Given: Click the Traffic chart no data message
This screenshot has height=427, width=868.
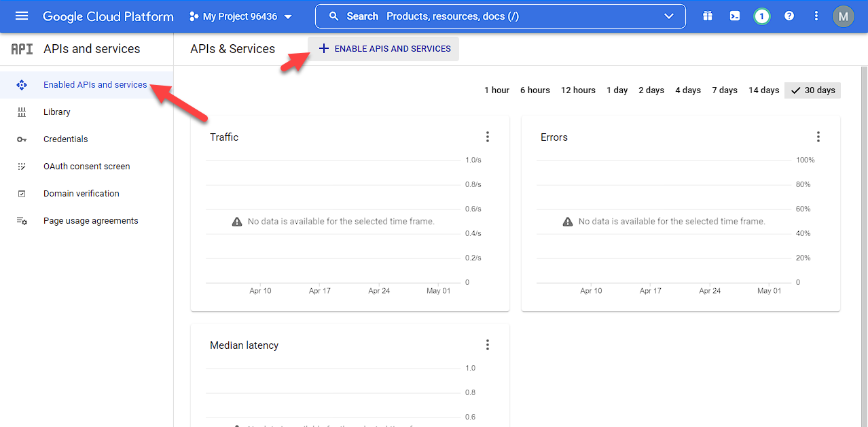Looking at the screenshot, I should coord(341,222).
